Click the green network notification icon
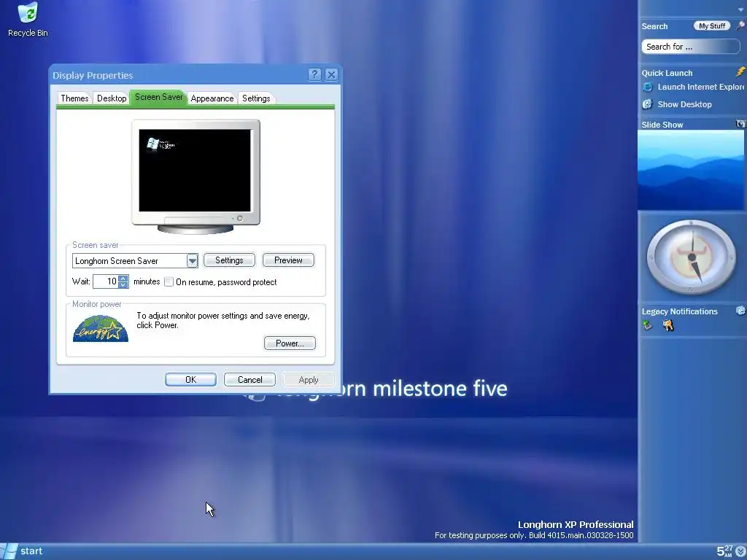Viewport: 747px width, 560px height. 648,325
